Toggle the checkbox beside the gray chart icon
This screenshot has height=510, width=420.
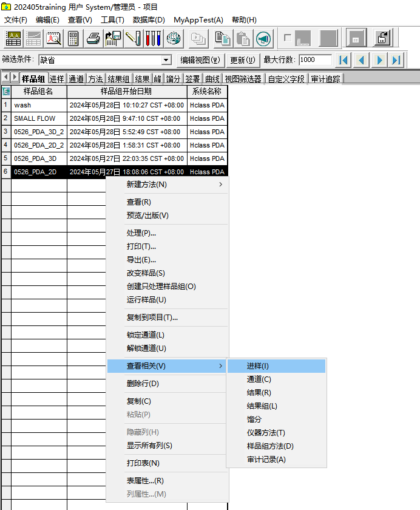click(x=287, y=38)
